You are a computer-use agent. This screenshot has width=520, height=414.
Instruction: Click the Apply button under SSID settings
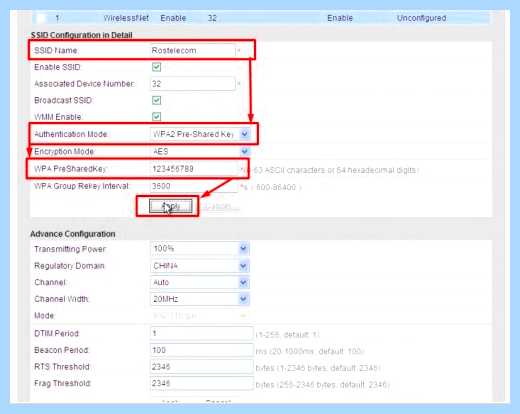[170, 206]
